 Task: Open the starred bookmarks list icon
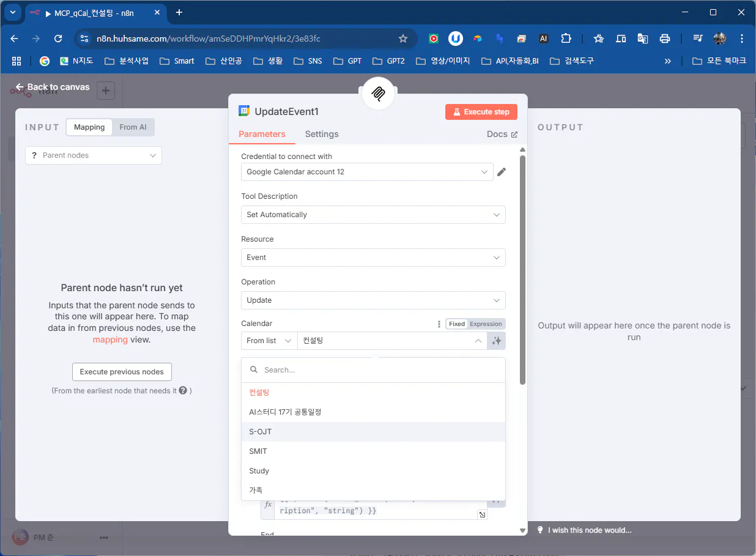point(599,39)
